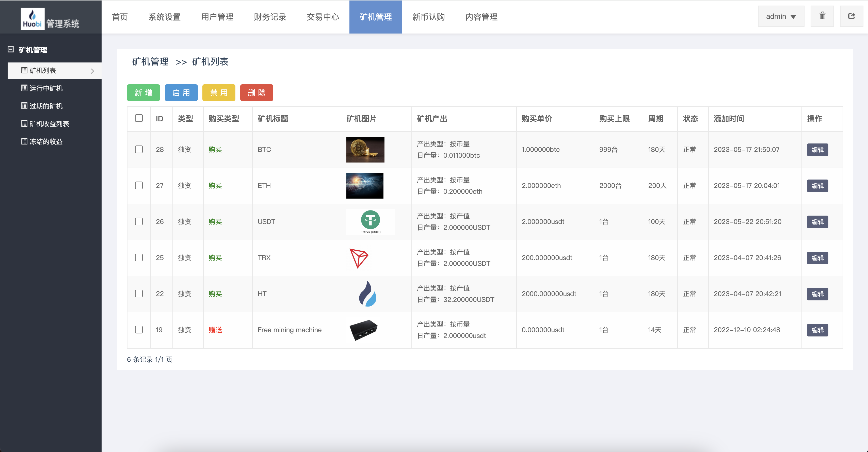868x452 pixels.
Task: Click the trash icon in top bar
Action: pos(822,16)
